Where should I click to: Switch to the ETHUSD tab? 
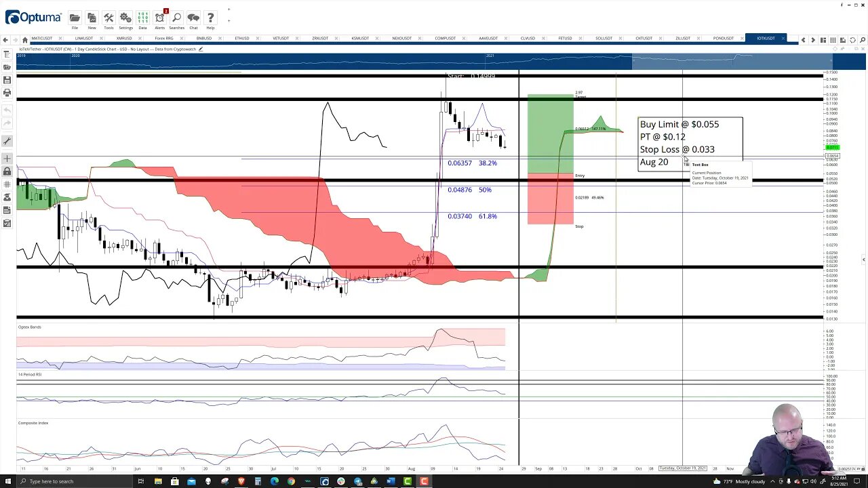[x=241, y=39]
